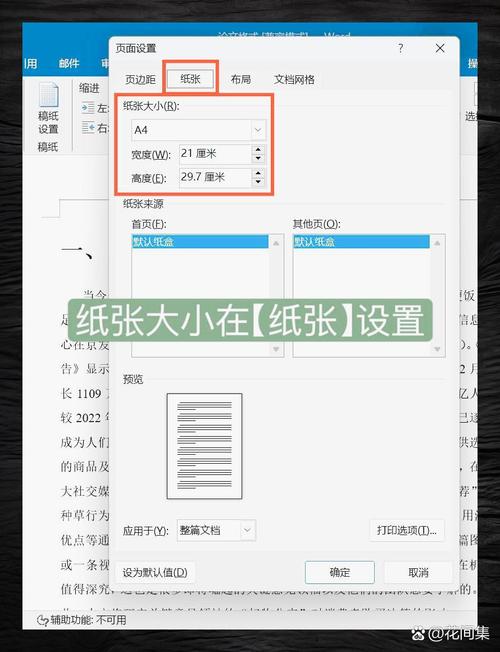Select the 纸张 tab
The width and height of the screenshot is (500, 652).
click(x=191, y=79)
